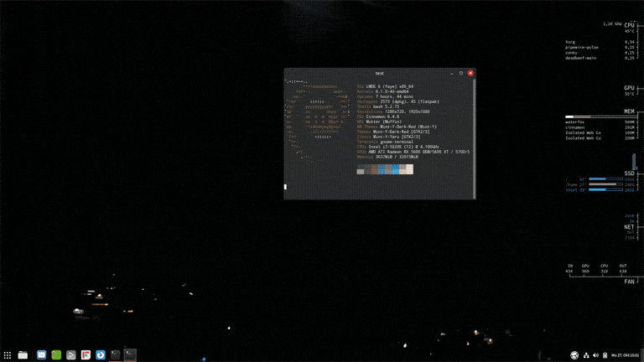Click the CPU line Intel i7-5820K

pos(398,147)
